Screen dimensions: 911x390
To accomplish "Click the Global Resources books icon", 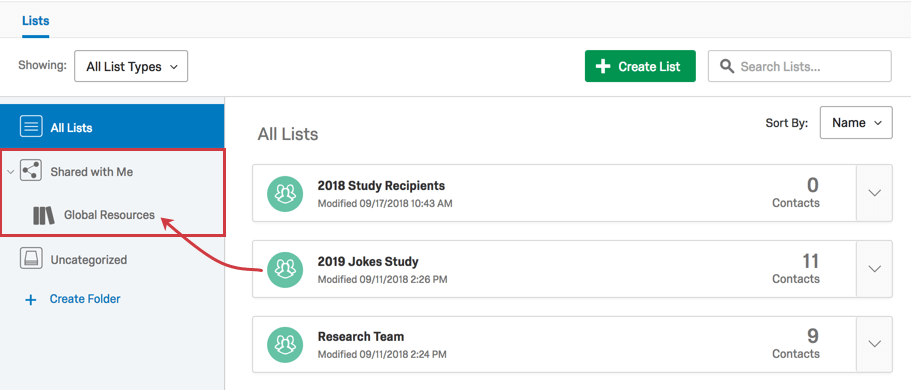I will [x=44, y=215].
